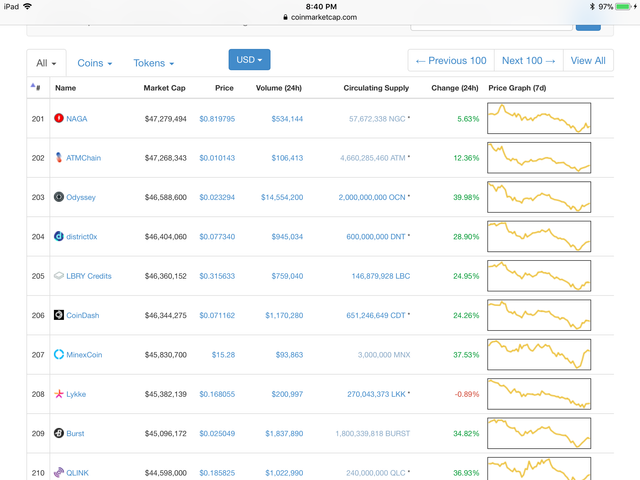
Task: Open the Odyssey coin page link
Action: click(x=81, y=198)
